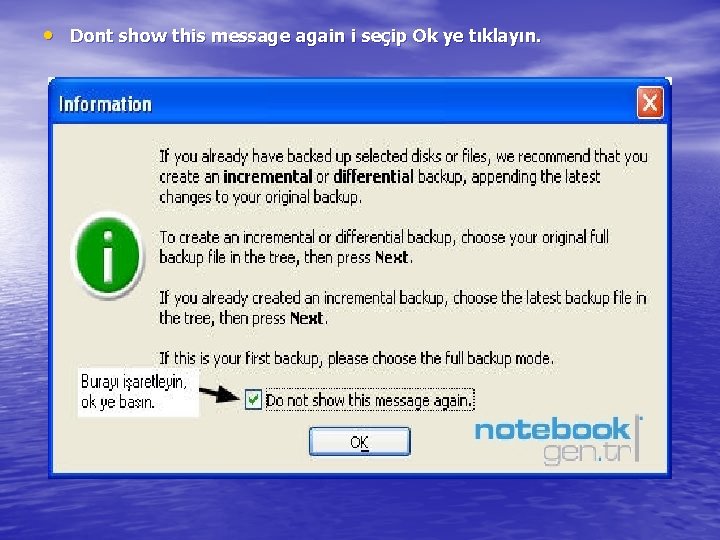Click the slide heading 'Dont show this message again'
Viewport: 720px width, 540px height.
(207, 36)
